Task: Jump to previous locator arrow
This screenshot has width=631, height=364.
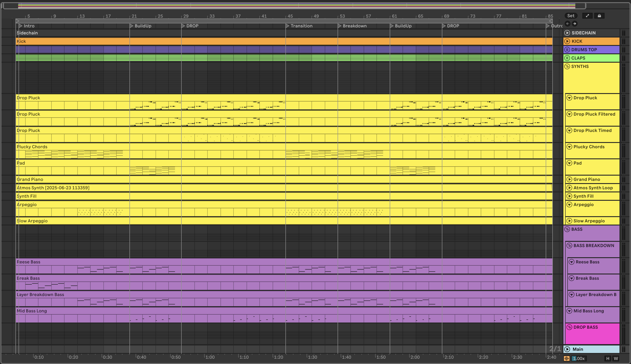Action: (567, 24)
